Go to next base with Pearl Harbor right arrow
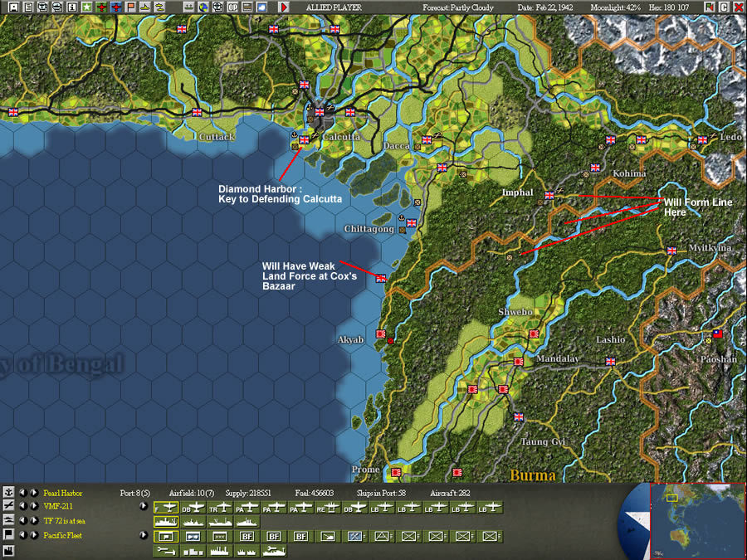This screenshot has height=560, width=747. (x=34, y=492)
